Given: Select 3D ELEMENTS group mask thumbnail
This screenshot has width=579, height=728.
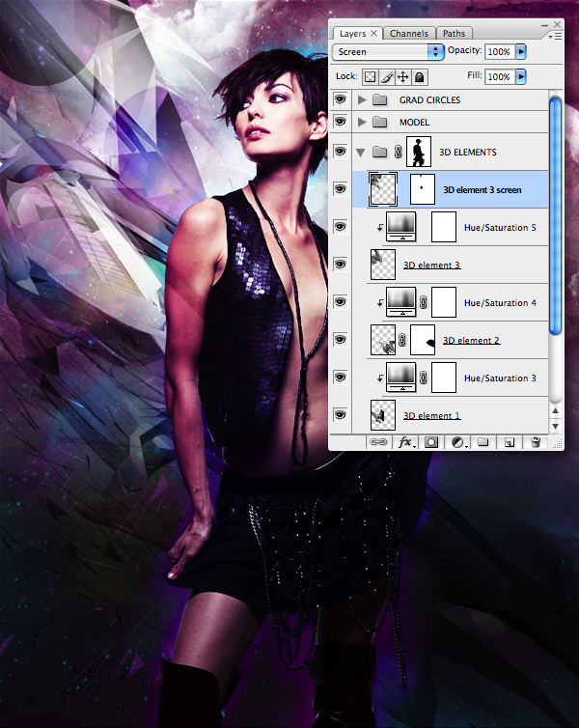Looking at the screenshot, I should point(419,152).
